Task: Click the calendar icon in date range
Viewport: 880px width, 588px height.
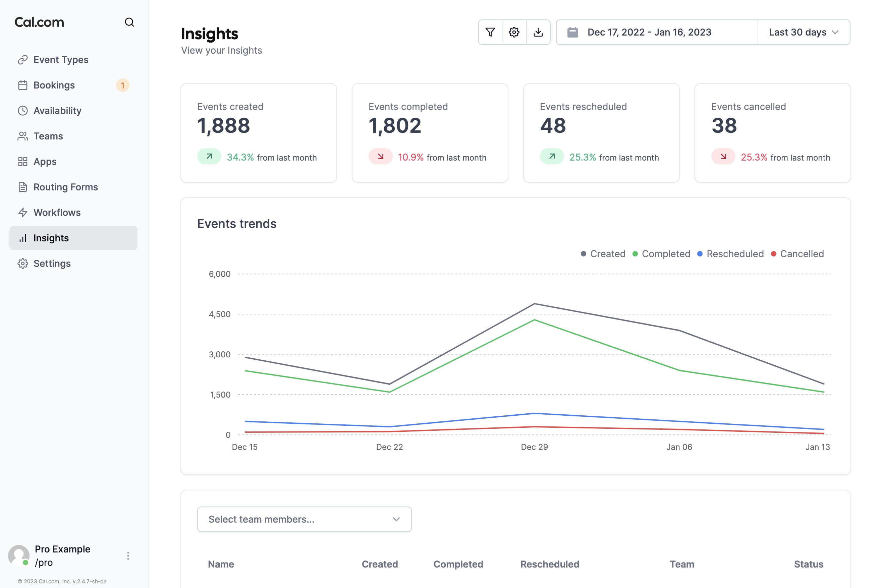Action: [x=572, y=32]
